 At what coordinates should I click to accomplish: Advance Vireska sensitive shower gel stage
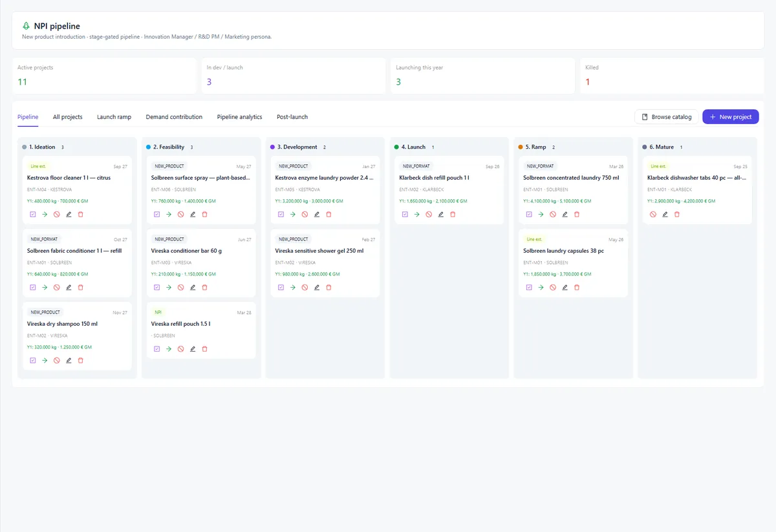pos(293,287)
